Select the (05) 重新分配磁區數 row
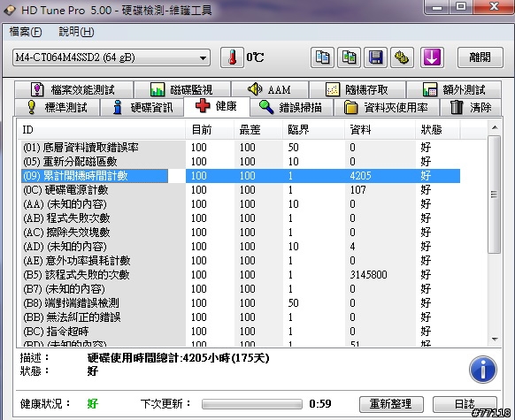515x420 pixels. (241, 162)
